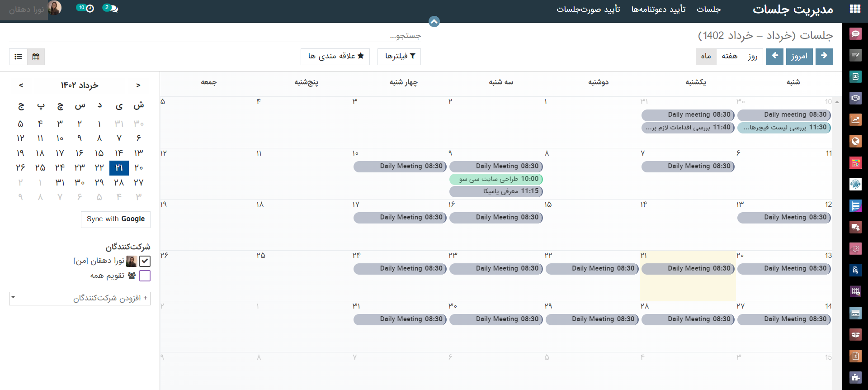Open the puzzle piece apps icon in sidebar
Screen dimensions: 868x390
click(855, 377)
